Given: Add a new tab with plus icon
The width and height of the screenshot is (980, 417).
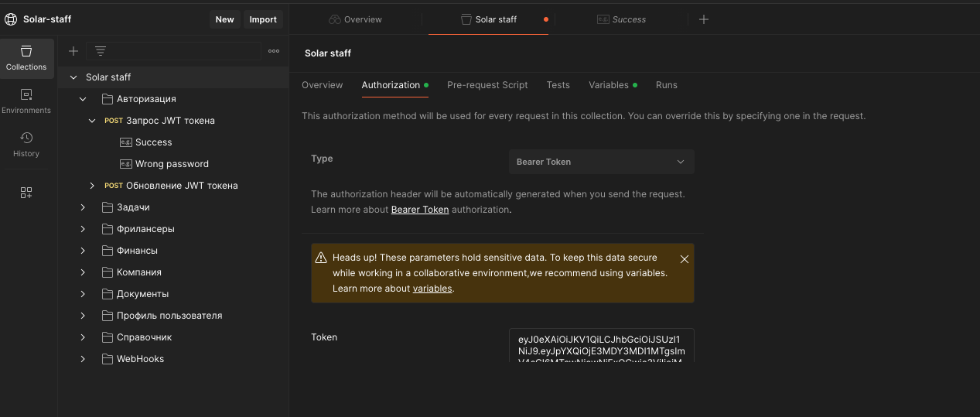Looking at the screenshot, I should click(703, 19).
